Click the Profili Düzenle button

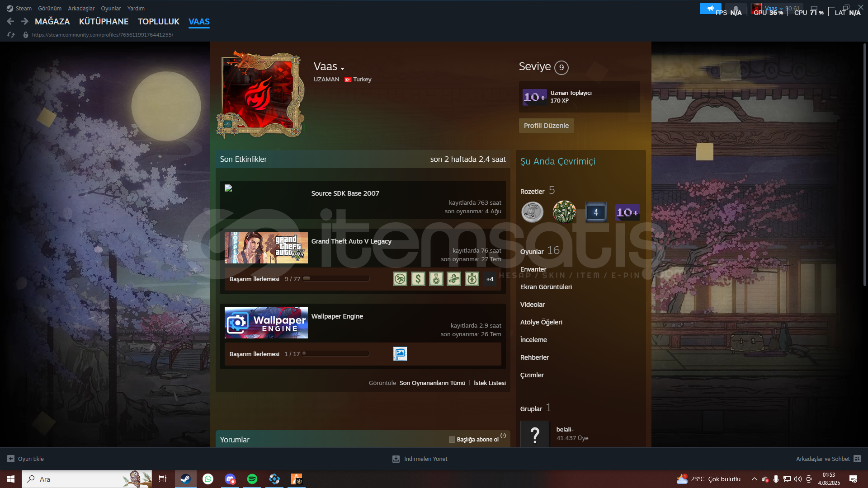tap(546, 126)
